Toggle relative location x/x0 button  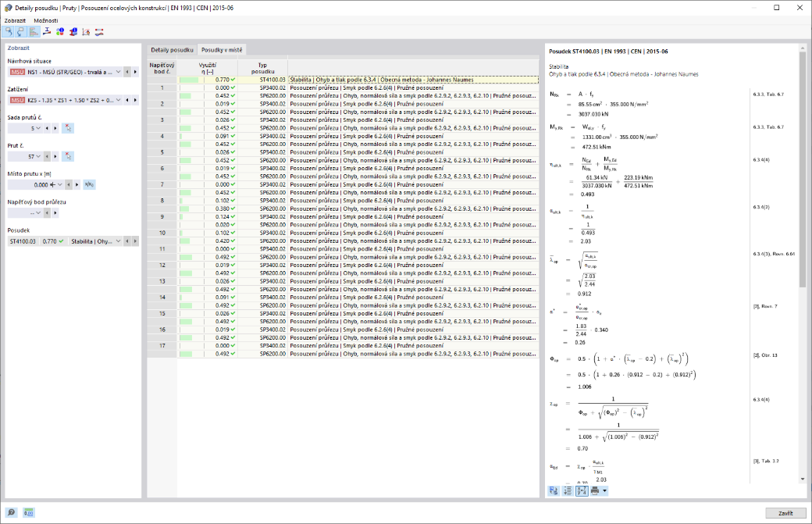[89, 184]
